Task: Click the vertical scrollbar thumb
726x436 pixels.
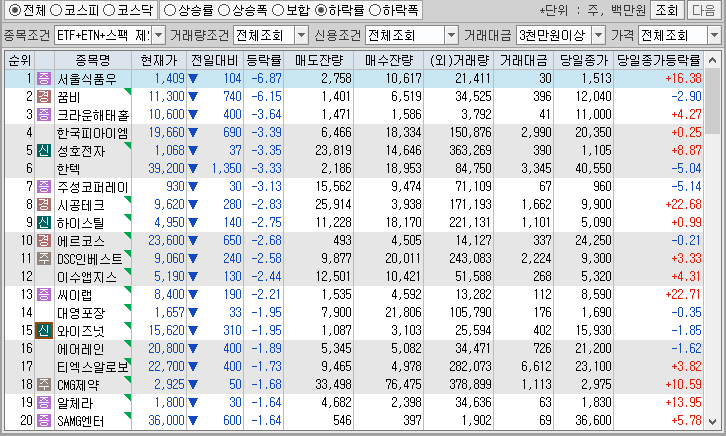Action: [x=713, y=100]
